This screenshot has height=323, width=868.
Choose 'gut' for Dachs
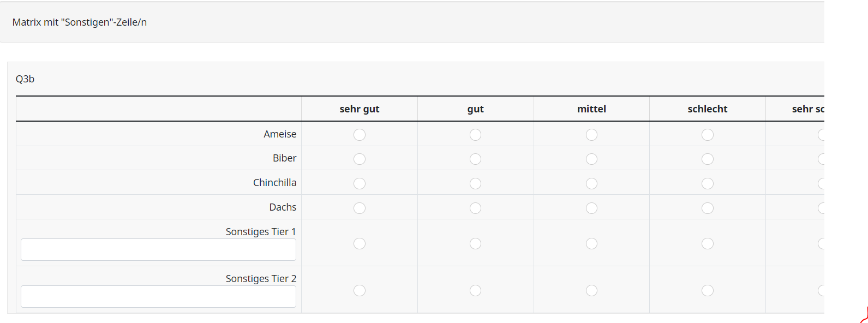(x=476, y=208)
